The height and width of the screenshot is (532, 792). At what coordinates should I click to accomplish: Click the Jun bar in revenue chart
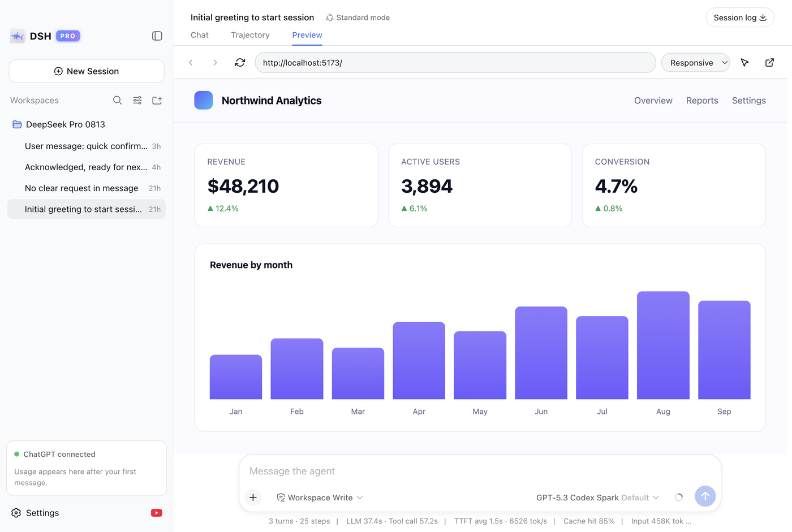click(x=541, y=353)
